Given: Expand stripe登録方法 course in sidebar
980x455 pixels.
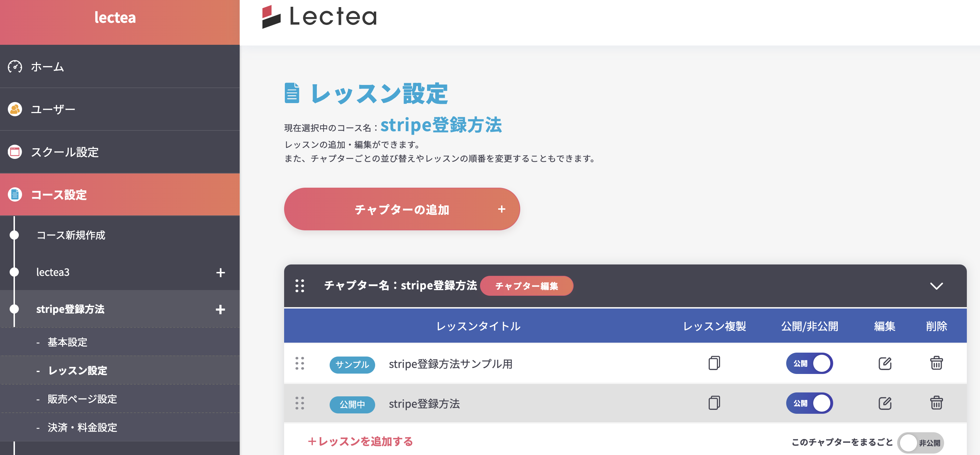Looking at the screenshot, I should pos(220,309).
